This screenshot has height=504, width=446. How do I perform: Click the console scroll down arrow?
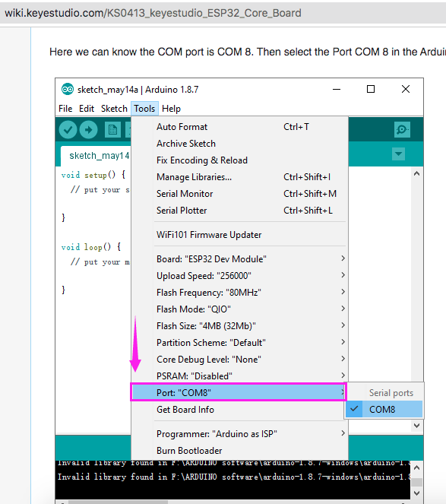(417, 493)
